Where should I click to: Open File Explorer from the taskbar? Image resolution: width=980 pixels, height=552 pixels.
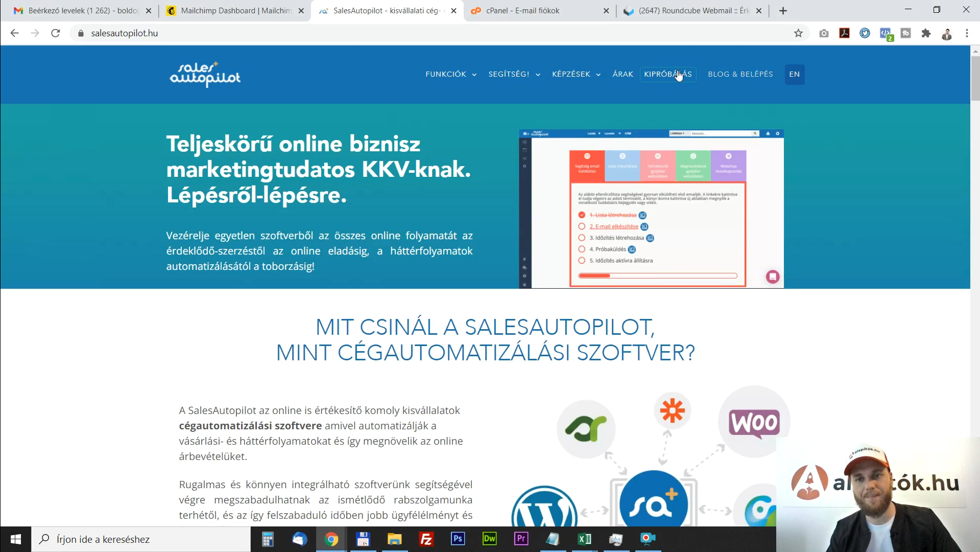tap(394, 539)
